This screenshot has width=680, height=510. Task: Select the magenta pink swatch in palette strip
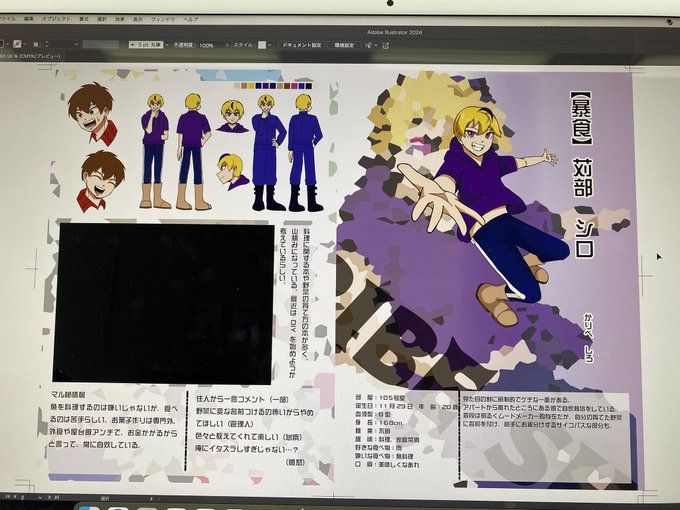point(294,86)
